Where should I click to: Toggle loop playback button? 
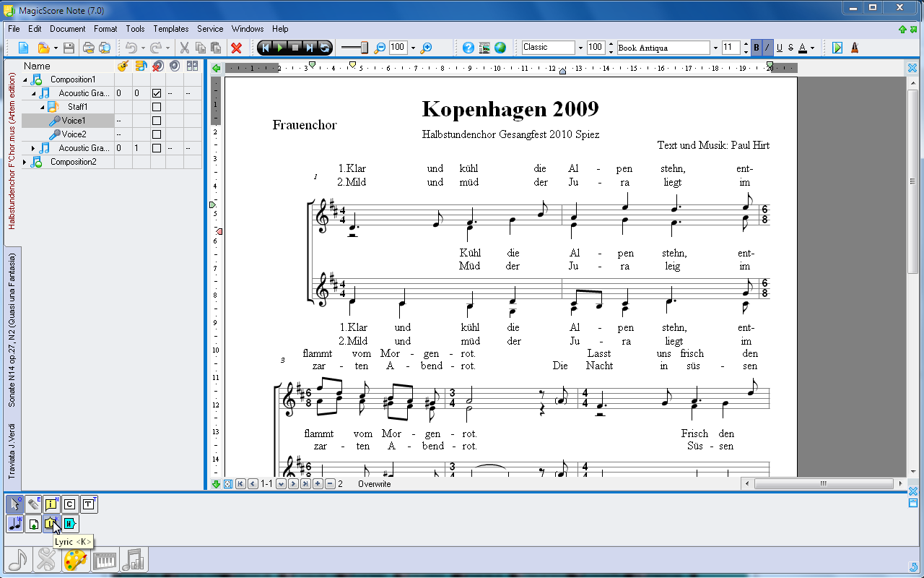(325, 48)
